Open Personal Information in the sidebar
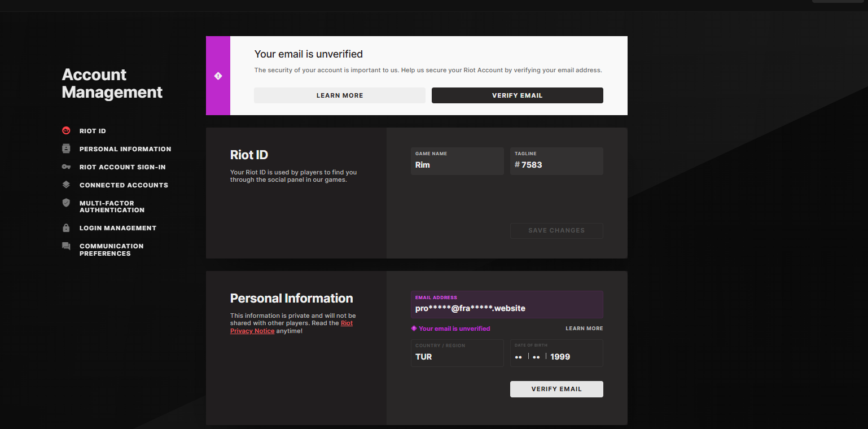 point(125,149)
